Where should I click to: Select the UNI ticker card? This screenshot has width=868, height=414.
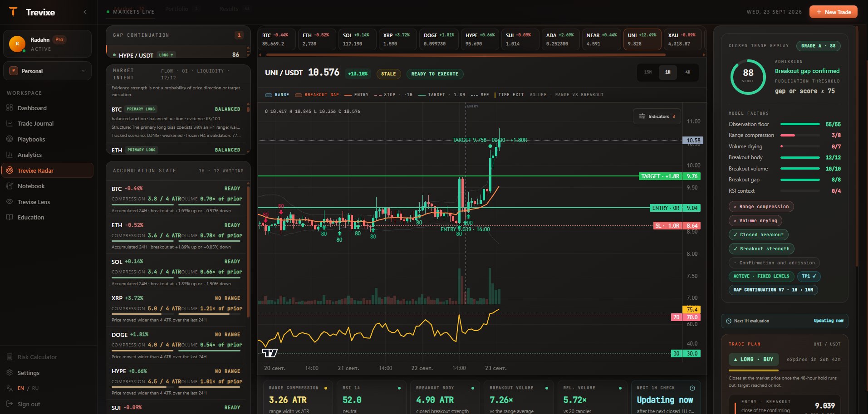point(642,39)
